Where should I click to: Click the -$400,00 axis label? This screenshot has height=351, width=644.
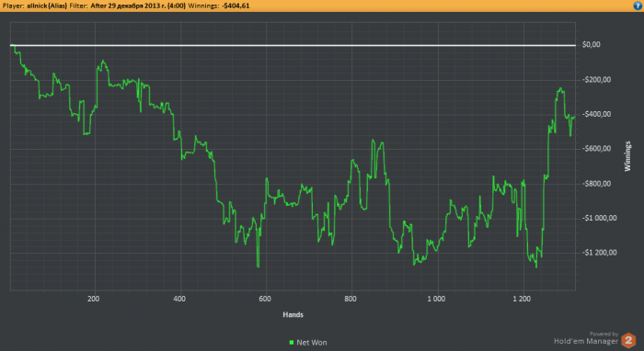[x=596, y=114]
